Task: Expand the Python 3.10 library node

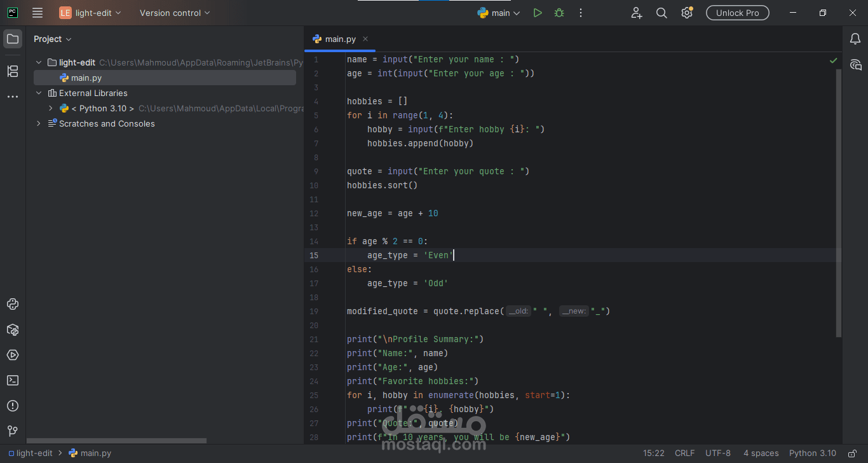Action: click(51, 108)
